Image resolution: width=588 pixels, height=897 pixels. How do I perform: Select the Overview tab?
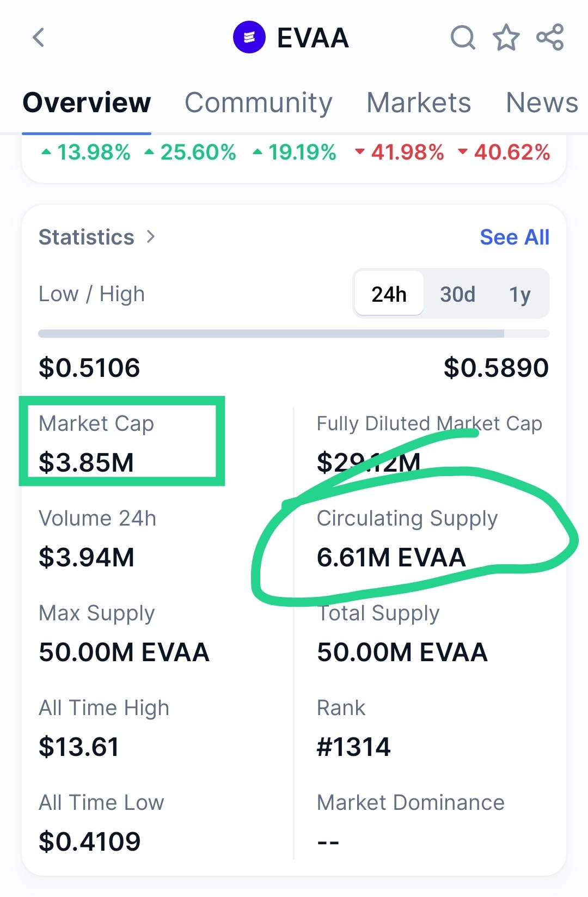click(87, 102)
